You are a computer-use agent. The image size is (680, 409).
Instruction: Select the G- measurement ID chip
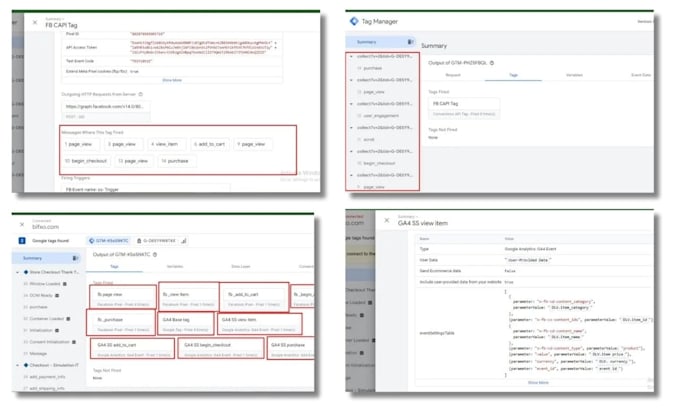(156, 241)
